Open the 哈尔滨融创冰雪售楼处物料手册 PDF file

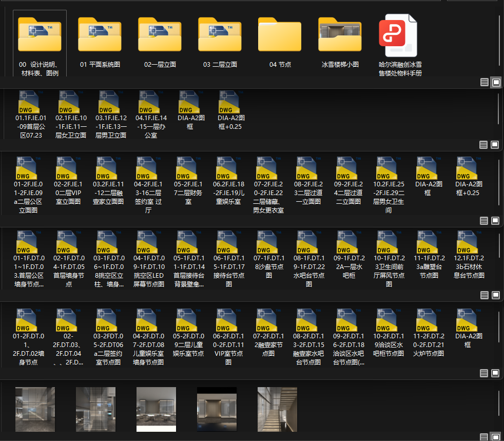(x=400, y=45)
